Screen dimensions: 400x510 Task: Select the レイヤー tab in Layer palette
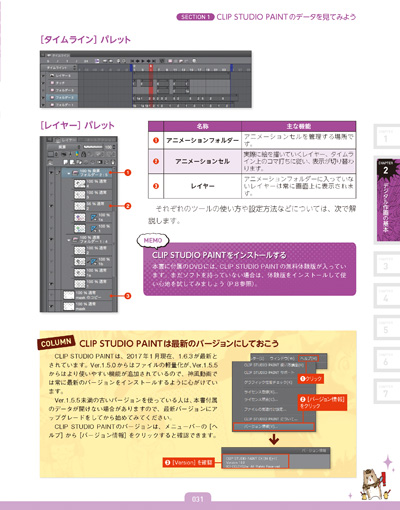tap(66, 140)
